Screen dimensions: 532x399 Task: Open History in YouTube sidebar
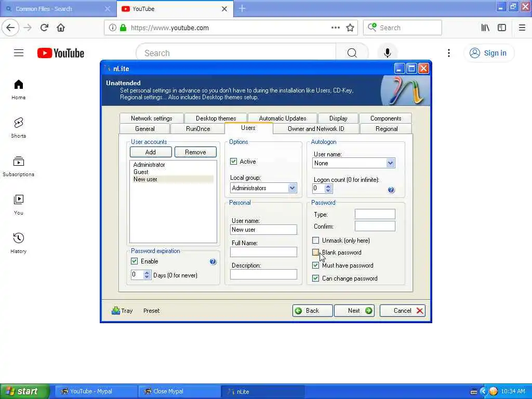tap(19, 243)
